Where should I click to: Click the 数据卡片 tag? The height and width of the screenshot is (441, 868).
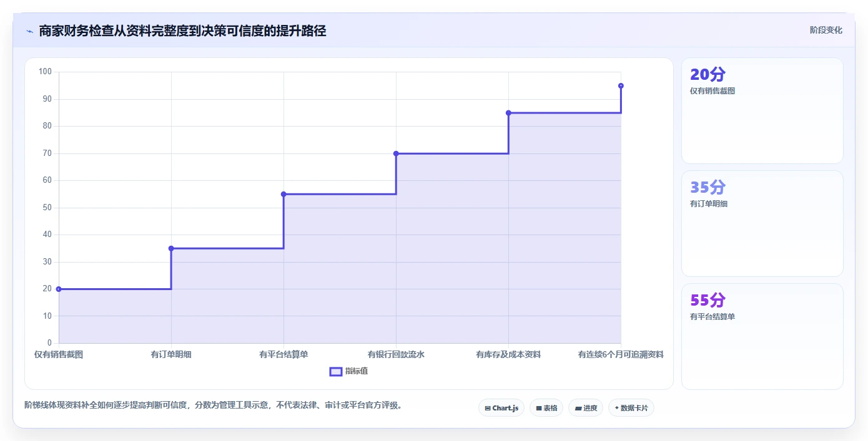631,408
